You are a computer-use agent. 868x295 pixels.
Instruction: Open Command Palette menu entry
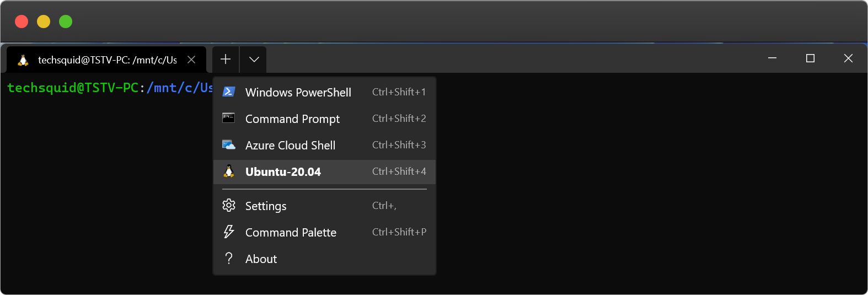coord(324,232)
